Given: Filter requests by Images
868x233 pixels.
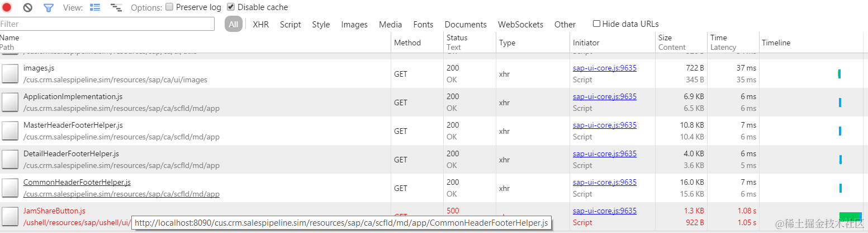Looking at the screenshot, I should pyautogui.click(x=354, y=25).
